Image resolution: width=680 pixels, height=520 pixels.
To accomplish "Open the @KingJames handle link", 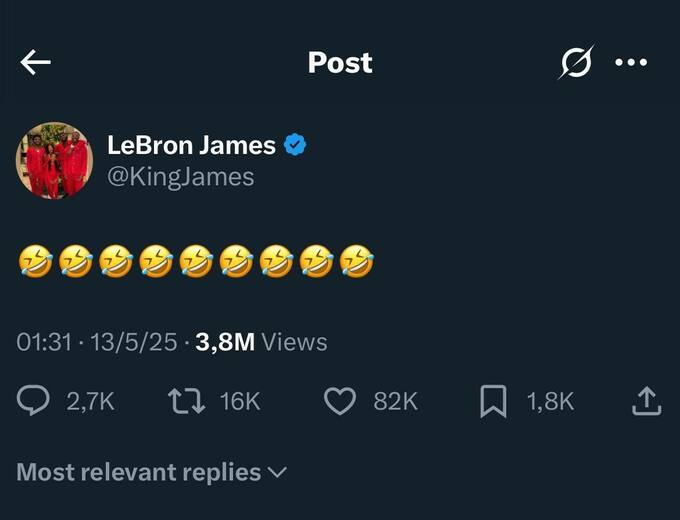I will click(x=180, y=177).
